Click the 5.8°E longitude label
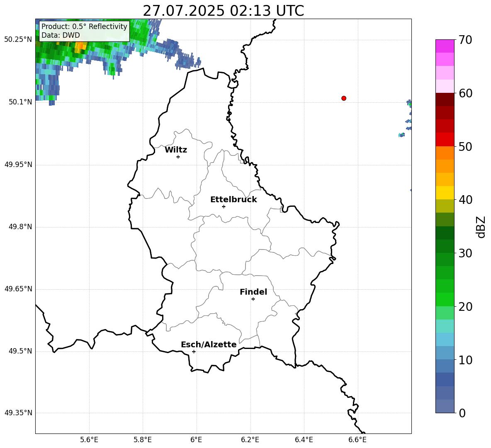 click(143, 440)
